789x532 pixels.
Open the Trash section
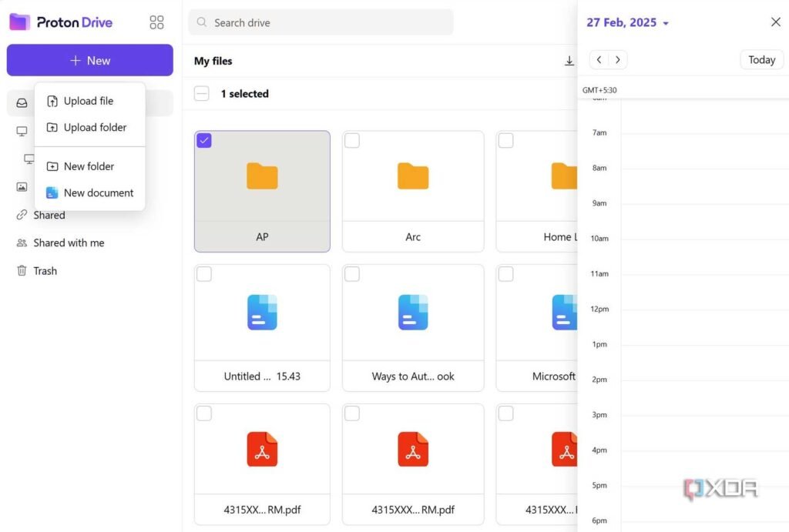(45, 271)
